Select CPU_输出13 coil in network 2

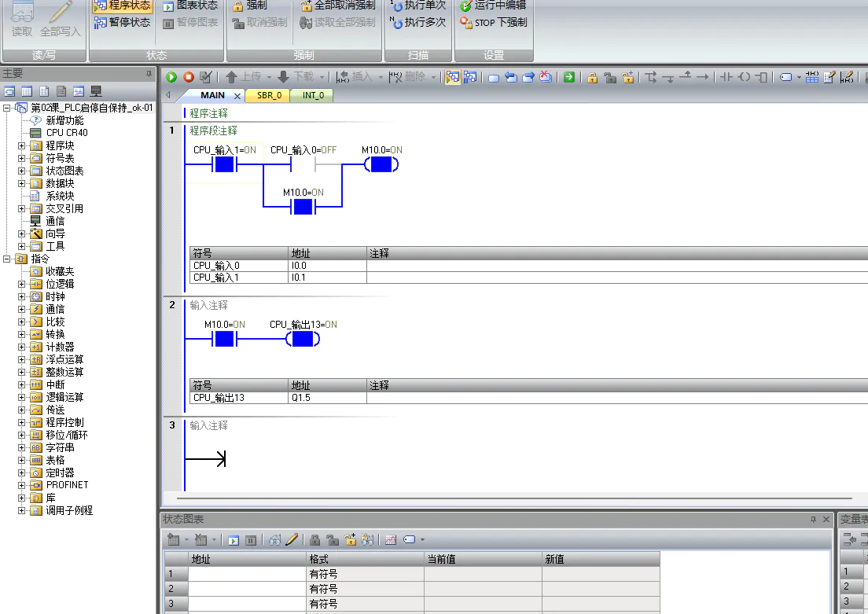click(x=302, y=339)
